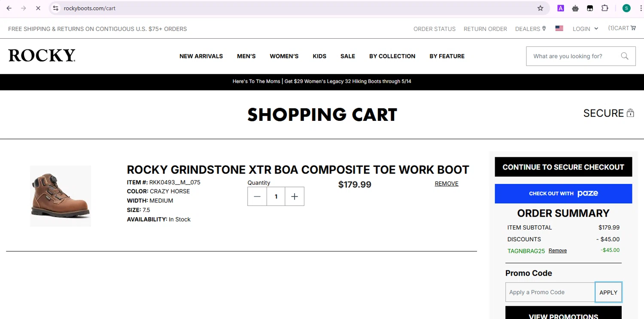Open the browser extensions puzzle icon
The image size is (644, 319).
(x=605, y=8)
